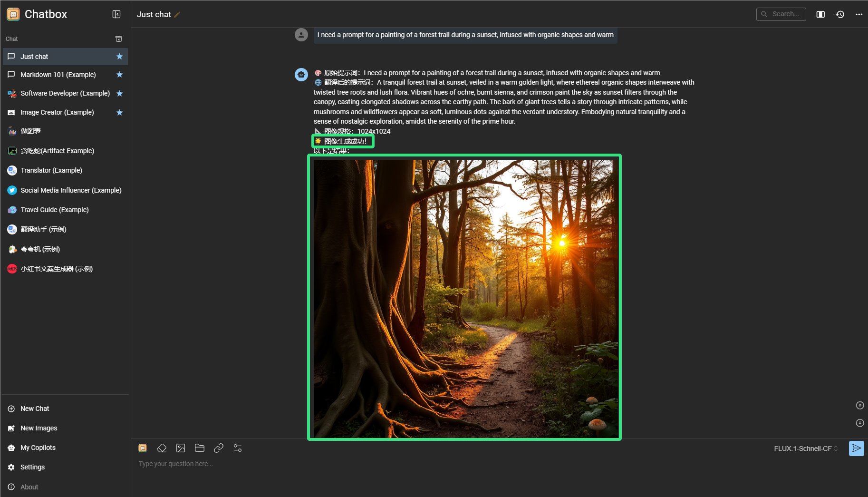Jump to bottom with down arrow button
The image size is (868, 497).
860,423
